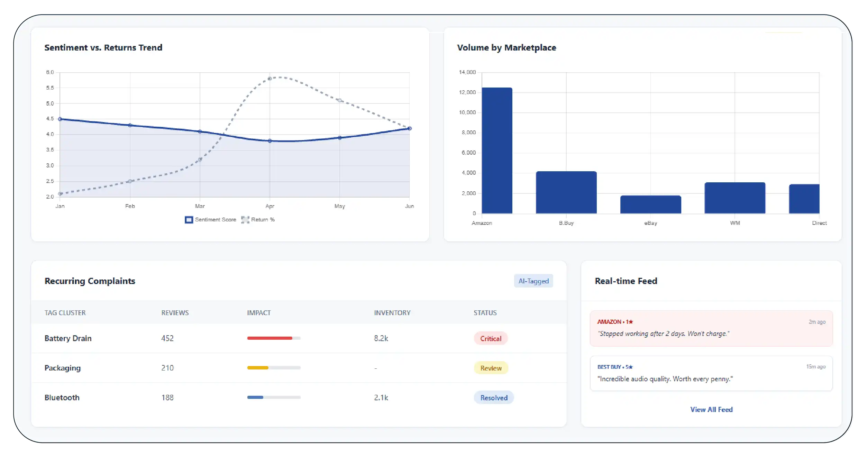Click the Packaging yellow impact bar
Viewport: 868px width, 457px height.
258,368
